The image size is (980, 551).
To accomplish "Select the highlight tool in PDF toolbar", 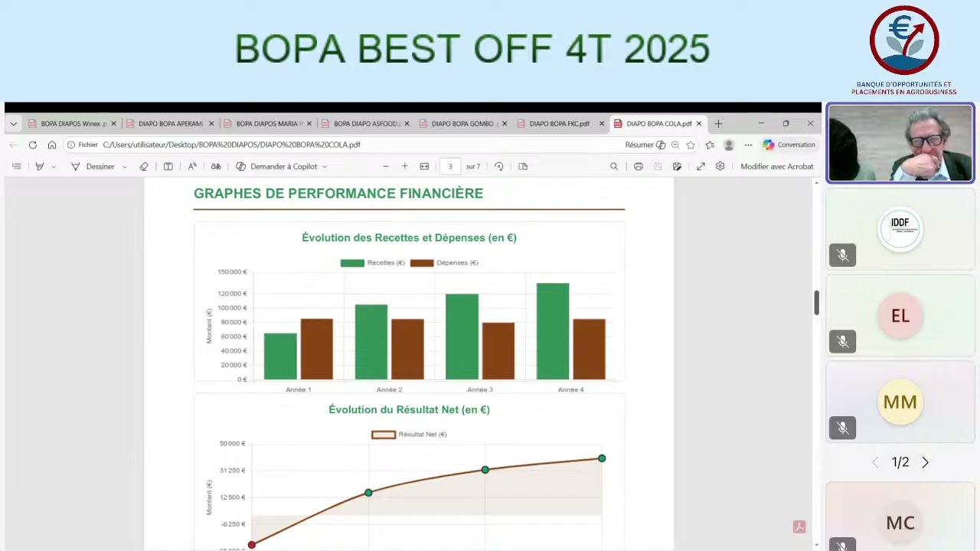I will (39, 166).
